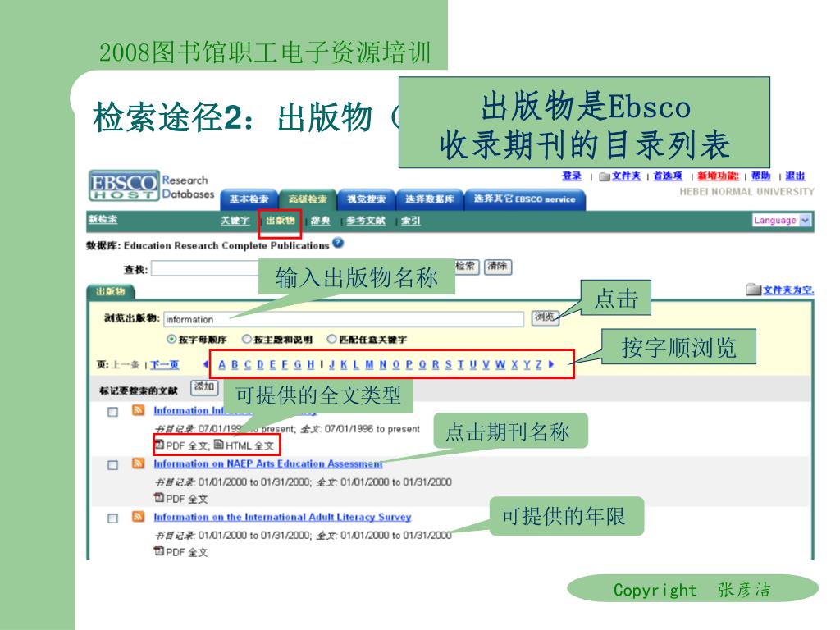Browse publications starting with letter P
Screen dimensions: 840x630
tap(409, 365)
